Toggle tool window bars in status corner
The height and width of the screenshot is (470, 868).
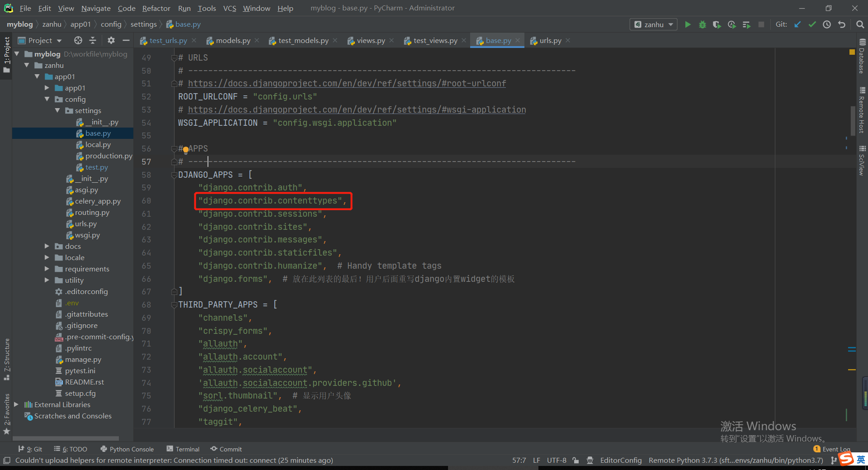tap(7, 461)
